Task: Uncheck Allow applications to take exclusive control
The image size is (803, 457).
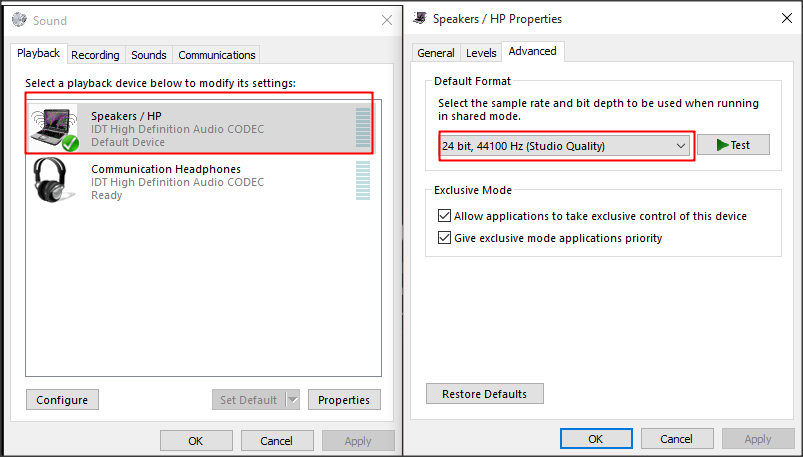Action: tap(444, 216)
